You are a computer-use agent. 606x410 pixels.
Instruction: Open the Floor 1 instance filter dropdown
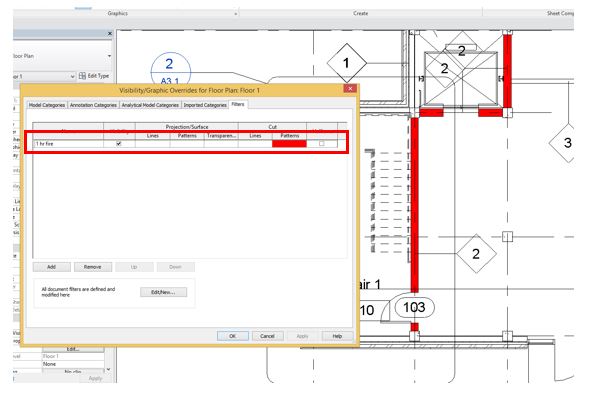coord(72,77)
